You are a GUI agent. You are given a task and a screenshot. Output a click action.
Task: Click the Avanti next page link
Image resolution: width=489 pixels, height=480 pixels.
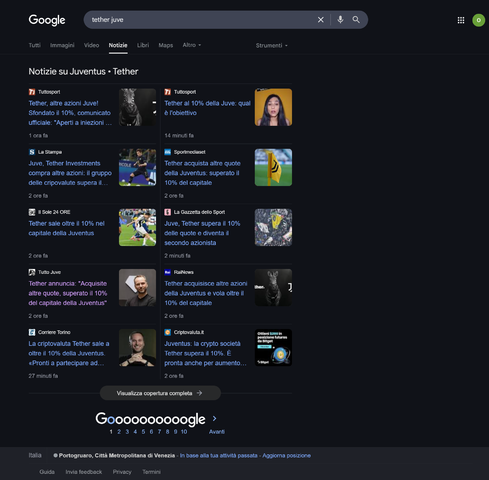click(x=217, y=432)
